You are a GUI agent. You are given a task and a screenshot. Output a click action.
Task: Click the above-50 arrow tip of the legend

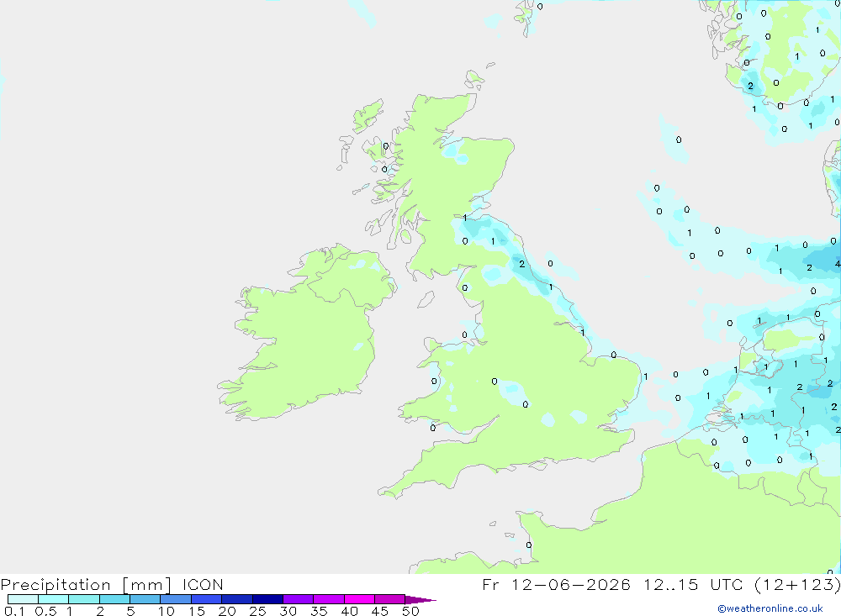pyautogui.click(x=420, y=599)
